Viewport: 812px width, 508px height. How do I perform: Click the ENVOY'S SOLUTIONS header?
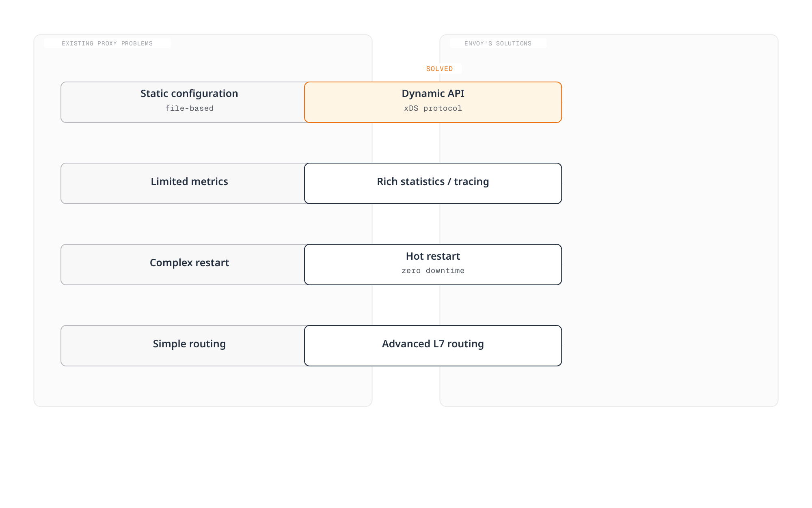click(498, 43)
